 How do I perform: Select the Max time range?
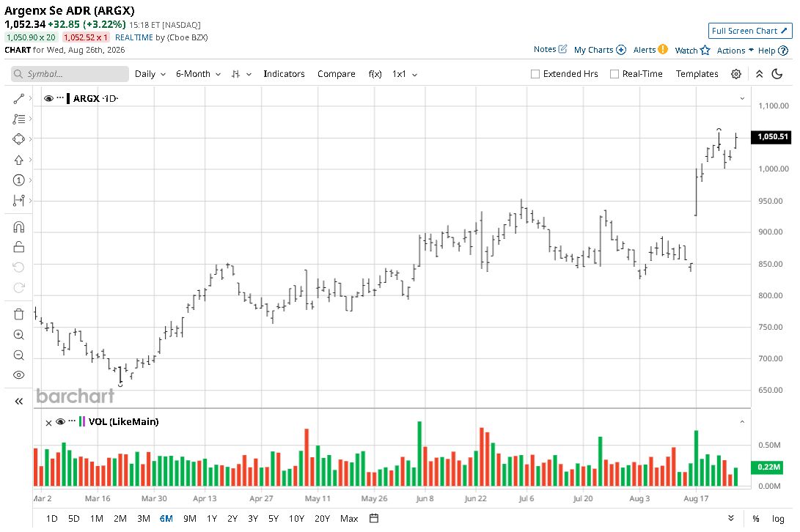349,518
